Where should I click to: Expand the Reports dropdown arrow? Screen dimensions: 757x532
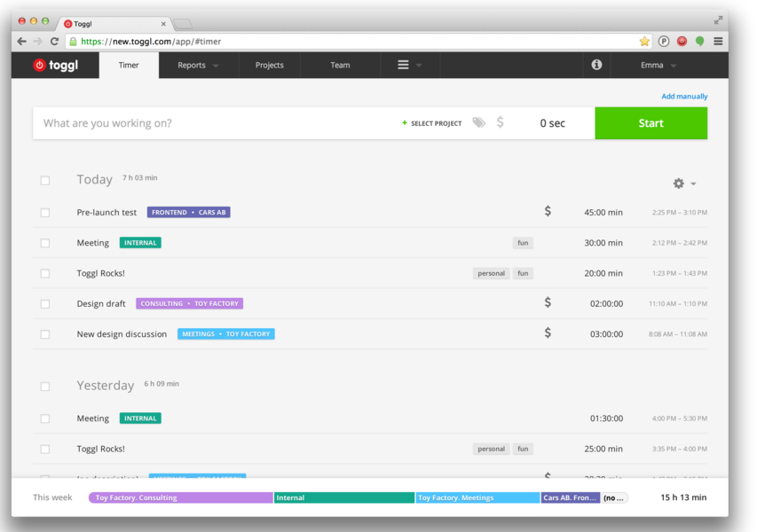click(x=216, y=66)
